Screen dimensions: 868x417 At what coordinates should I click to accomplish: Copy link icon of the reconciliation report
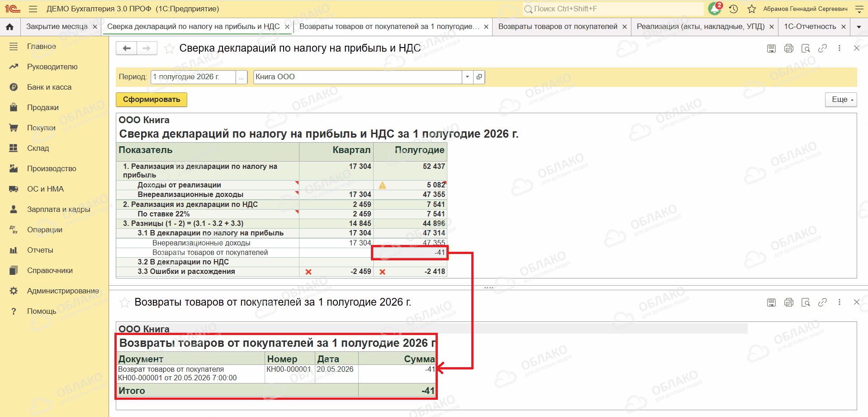click(823, 48)
